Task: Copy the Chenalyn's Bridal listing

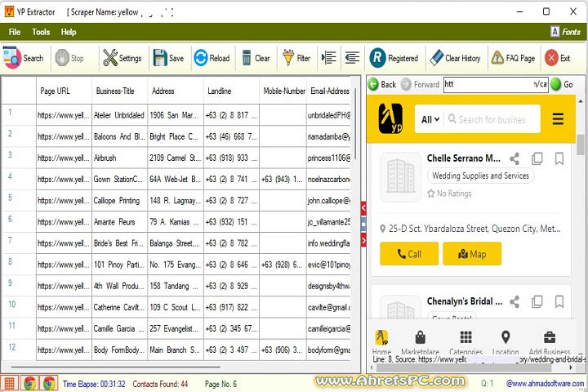Action: [x=537, y=301]
